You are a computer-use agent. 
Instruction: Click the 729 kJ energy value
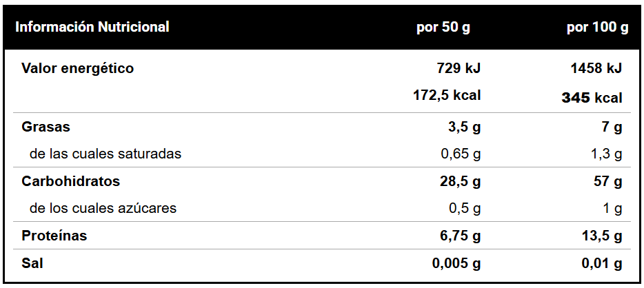(x=459, y=68)
